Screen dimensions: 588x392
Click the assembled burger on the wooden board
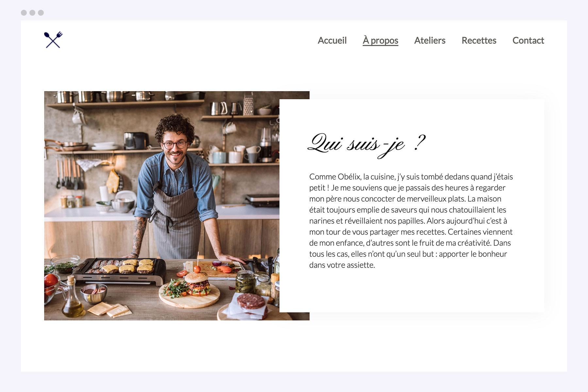tap(197, 284)
